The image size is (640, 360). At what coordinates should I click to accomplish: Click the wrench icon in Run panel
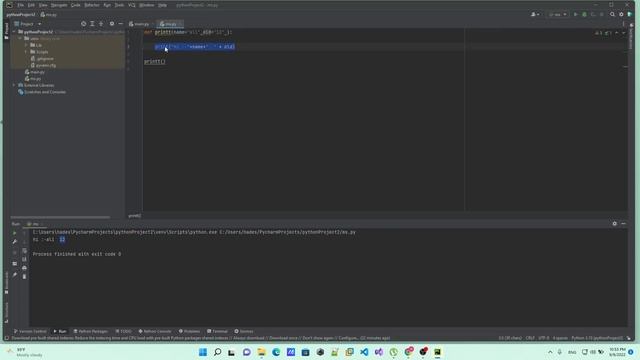coord(15,242)
